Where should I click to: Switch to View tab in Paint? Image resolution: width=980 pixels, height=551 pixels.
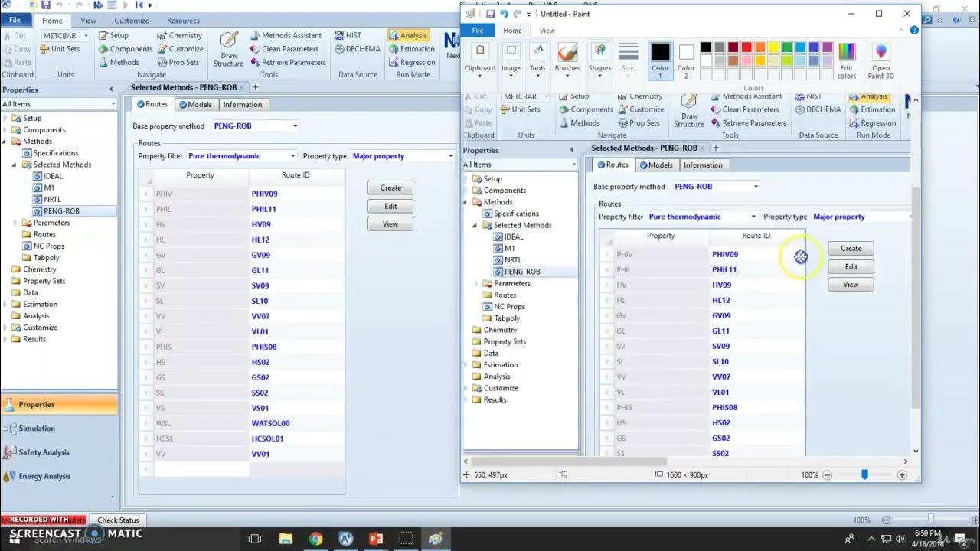pos(547,31)
